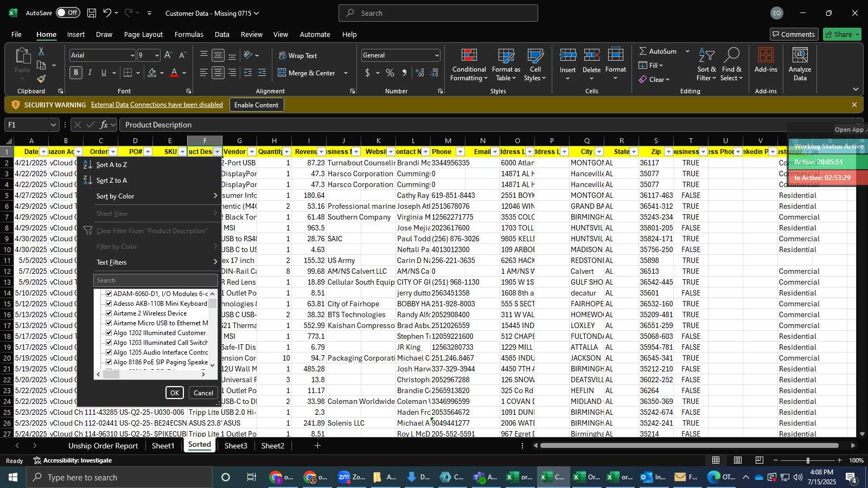Viewport: 868px width, 488px height.
Task: Click Cancel in the filter dropdown
Action: pos(203,393)
